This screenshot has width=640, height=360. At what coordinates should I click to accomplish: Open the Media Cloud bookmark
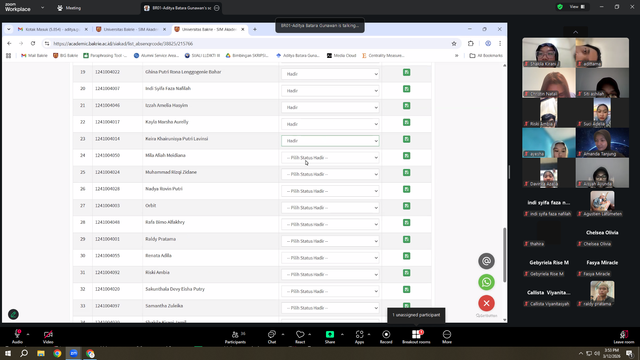(341, 56)
